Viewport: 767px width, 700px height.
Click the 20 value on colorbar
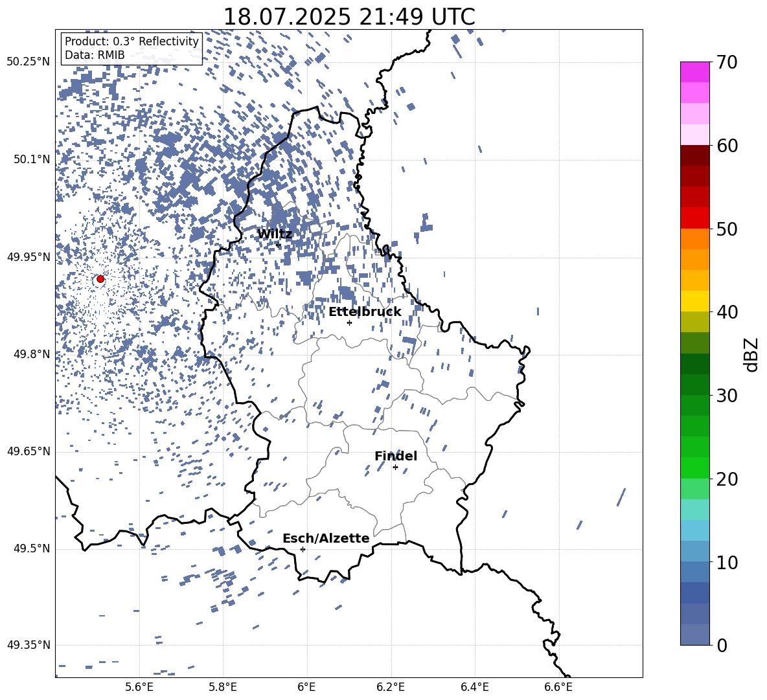tap(727, 479)
